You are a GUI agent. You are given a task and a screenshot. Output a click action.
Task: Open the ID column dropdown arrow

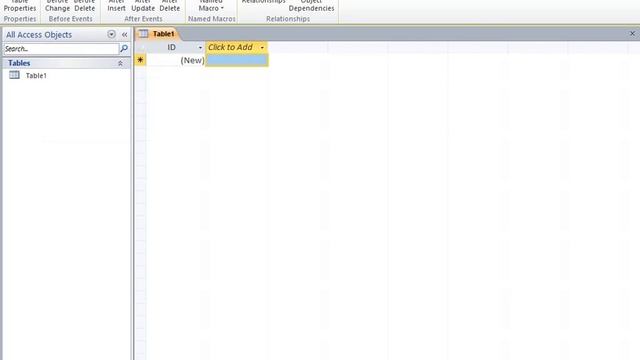pos(200,48)
